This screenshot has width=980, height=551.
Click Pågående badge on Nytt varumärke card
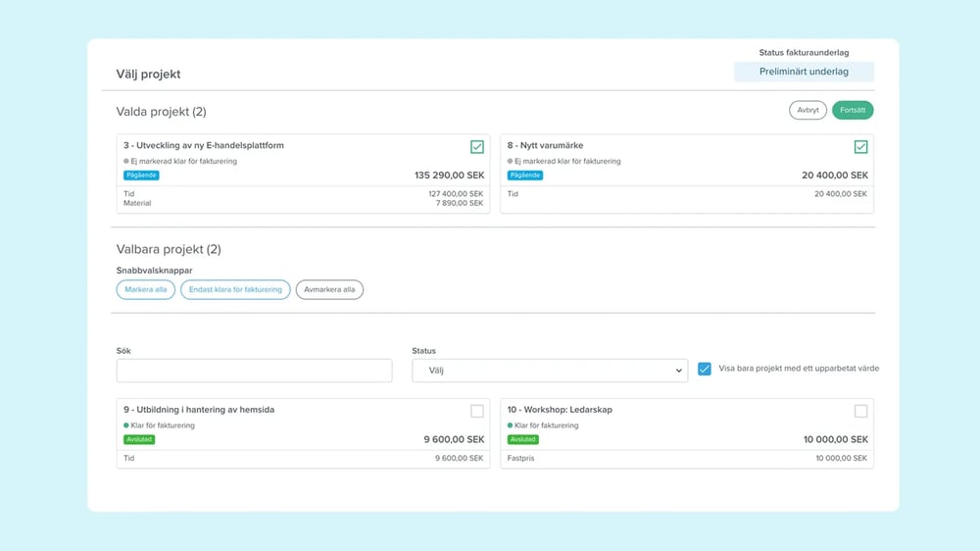[525, 175]
